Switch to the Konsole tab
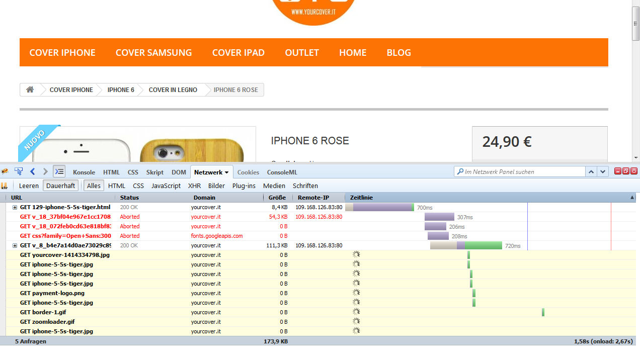Viewport: 640px width, 364px height. click(84, 172)
